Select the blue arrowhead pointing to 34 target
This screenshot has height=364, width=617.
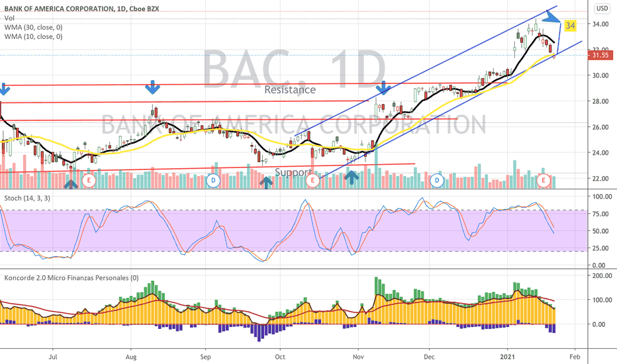click(x=551, y=17)
